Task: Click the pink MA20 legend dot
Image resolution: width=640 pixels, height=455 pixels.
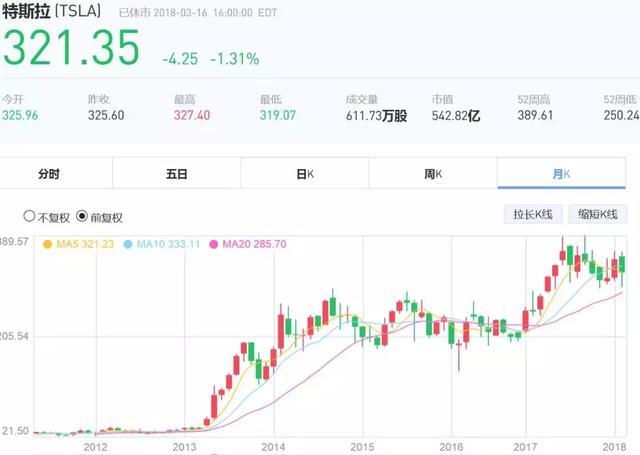Action: click(213, 244)
